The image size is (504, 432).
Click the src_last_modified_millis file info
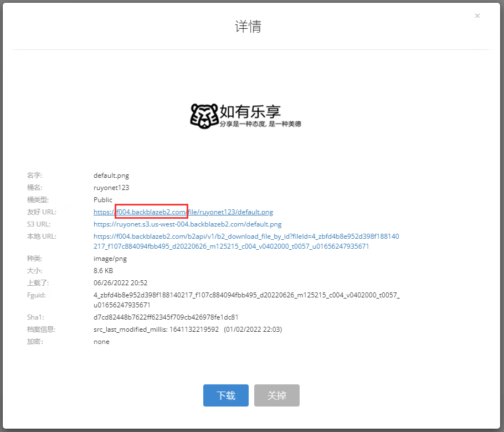coord(187,330)
